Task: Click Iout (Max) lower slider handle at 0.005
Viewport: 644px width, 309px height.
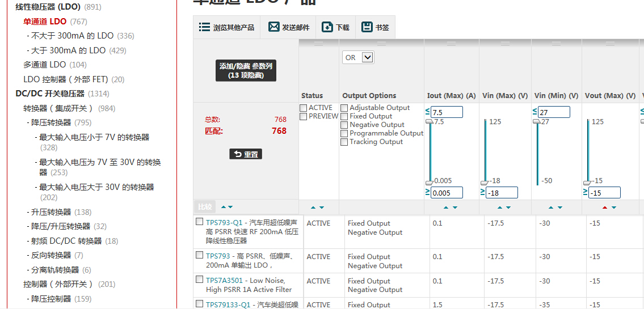Action: click(429, 182)
